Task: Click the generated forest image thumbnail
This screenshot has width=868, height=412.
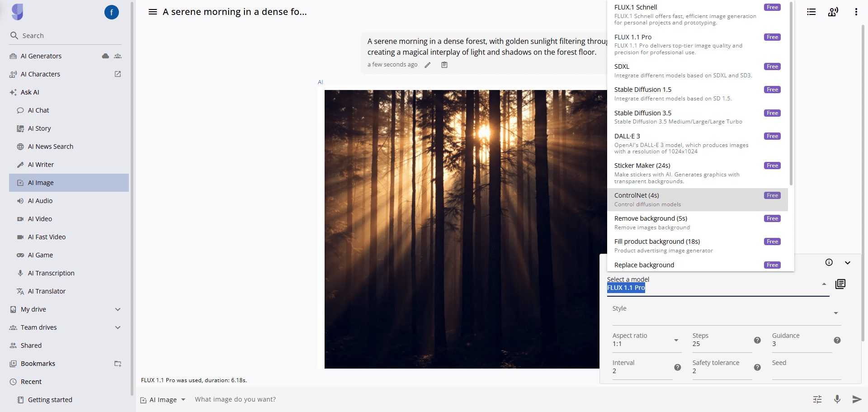Action: (466, 229)
